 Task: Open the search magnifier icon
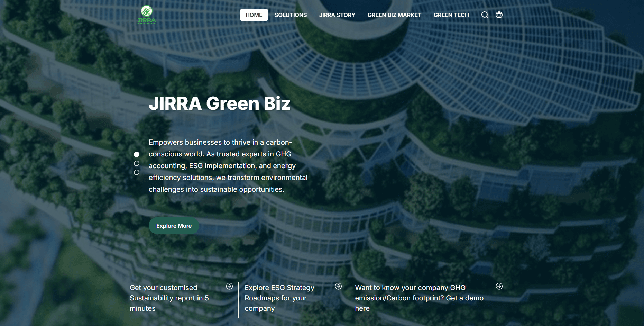[485, 15]
